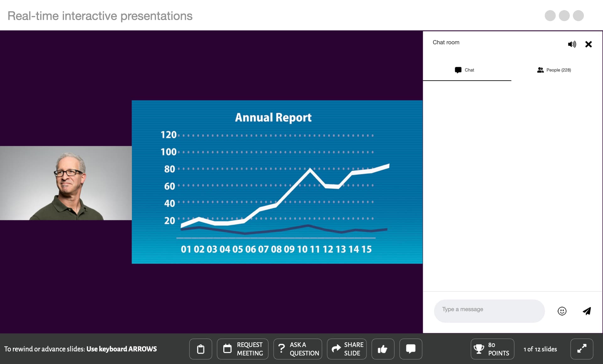
Task: Click the clipboard icon in bottom toolbar
Action: click(x=200, y=349)
